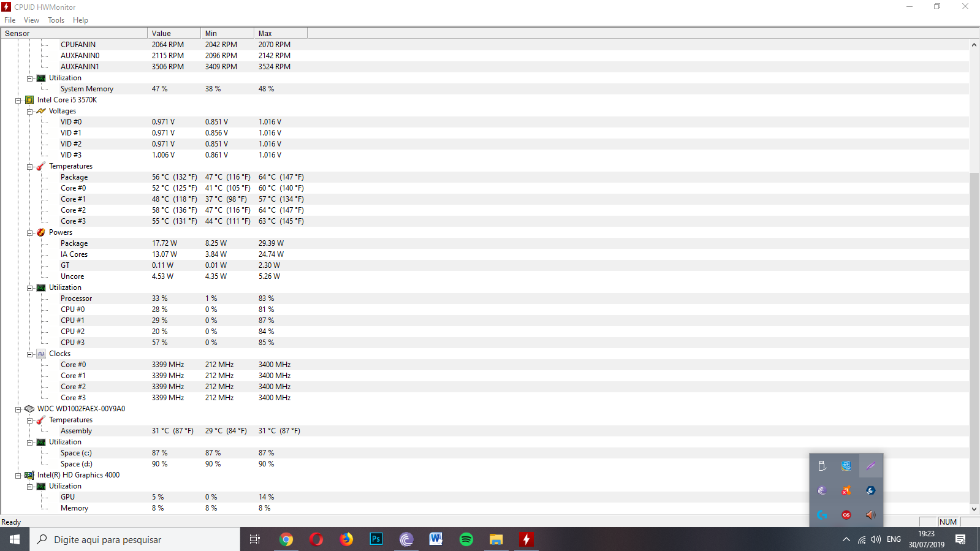The image size is (980, 551).
Task: Click the vertical scrollbar thumb
Action: click(x=974, y=338)
